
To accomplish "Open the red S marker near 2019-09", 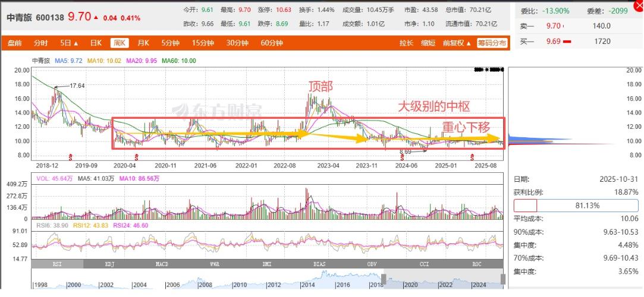I will pos(71,157).
